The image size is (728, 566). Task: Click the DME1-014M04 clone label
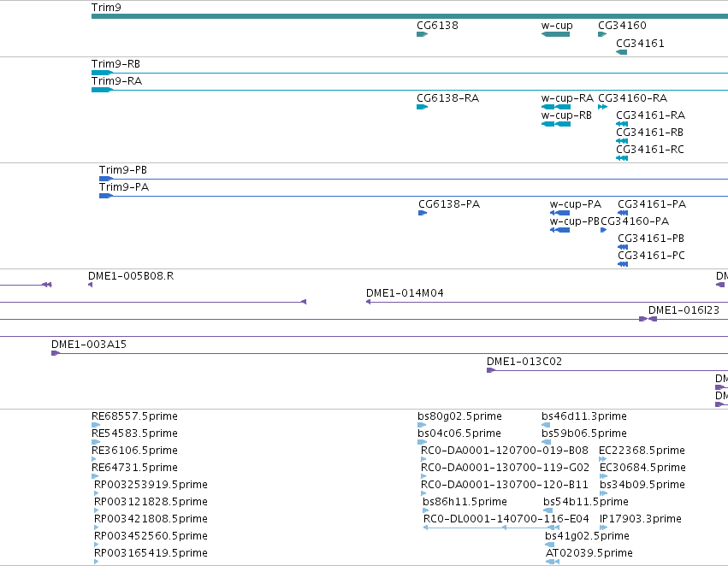pyautogui.click(x=405, y=293)
